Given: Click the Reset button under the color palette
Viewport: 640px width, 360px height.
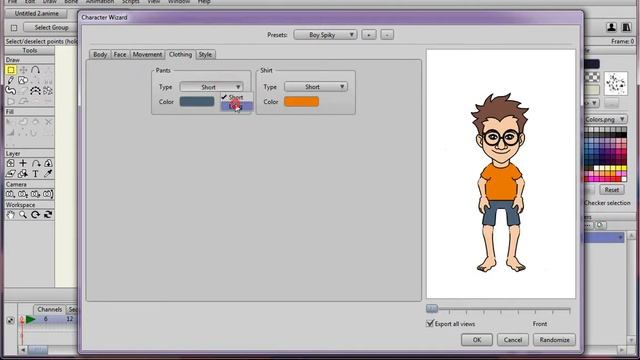Looking at the screenshot, I should pyautogui.click(x=611, y=190).
